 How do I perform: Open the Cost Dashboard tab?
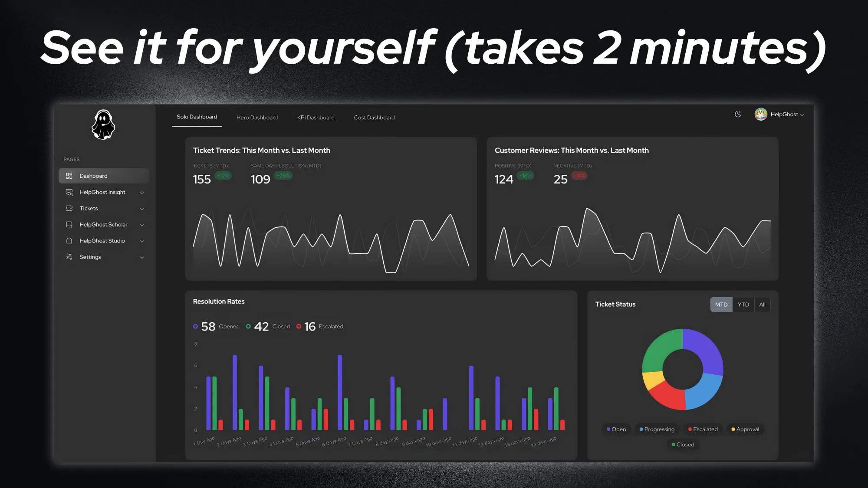[x=374, y=117]
